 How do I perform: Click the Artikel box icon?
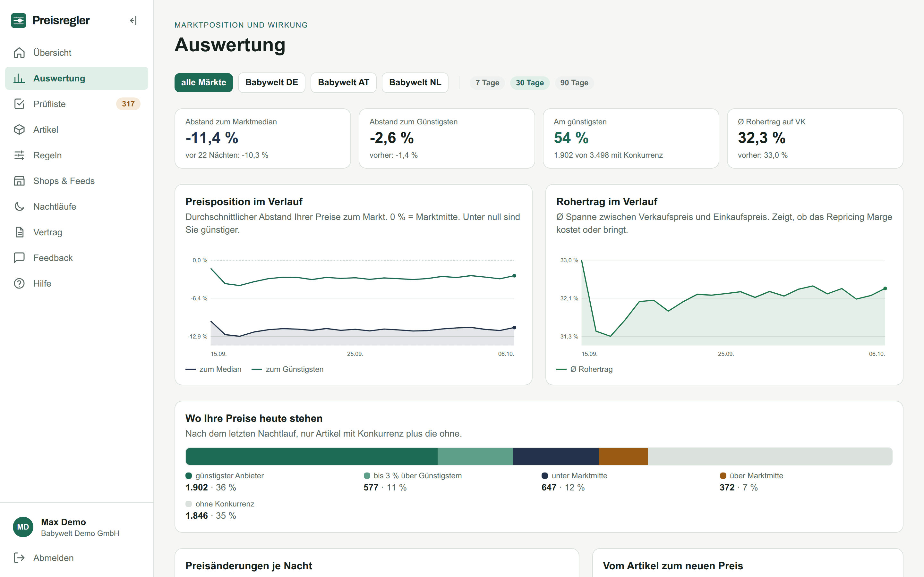[x=19, y=130]
